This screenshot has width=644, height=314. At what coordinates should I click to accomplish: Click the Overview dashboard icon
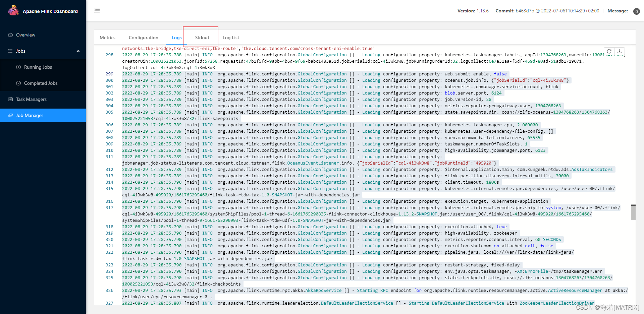pyautogui.click(x=10, y=35)
